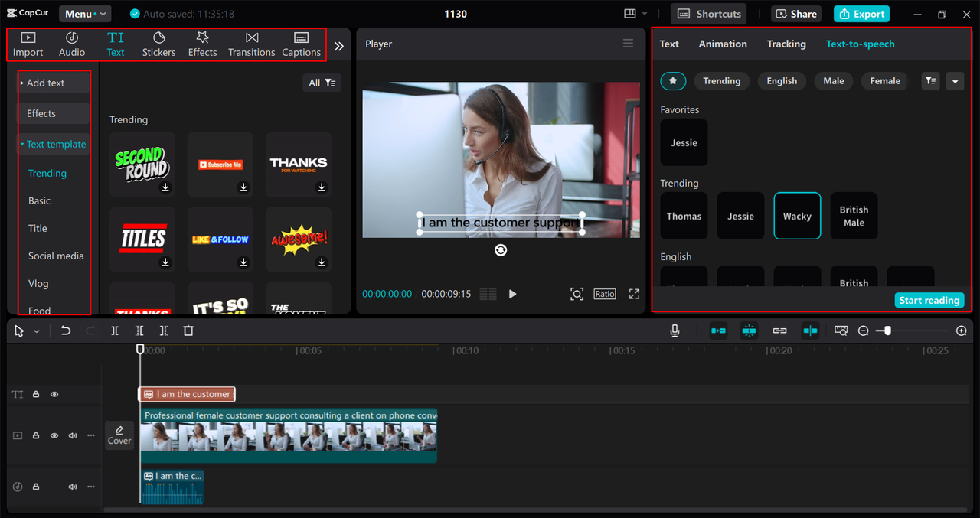Click the Start reading button
980x518 pixels.
coord(929,300)
